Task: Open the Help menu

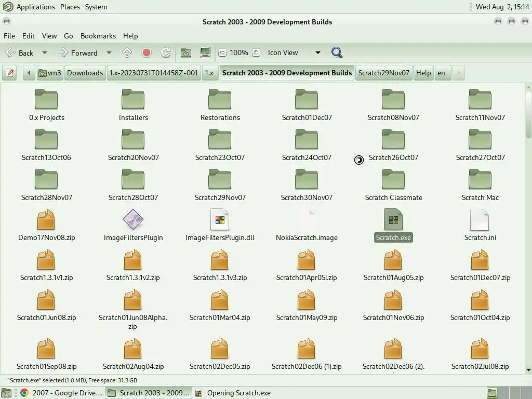Action: [130, 36]
